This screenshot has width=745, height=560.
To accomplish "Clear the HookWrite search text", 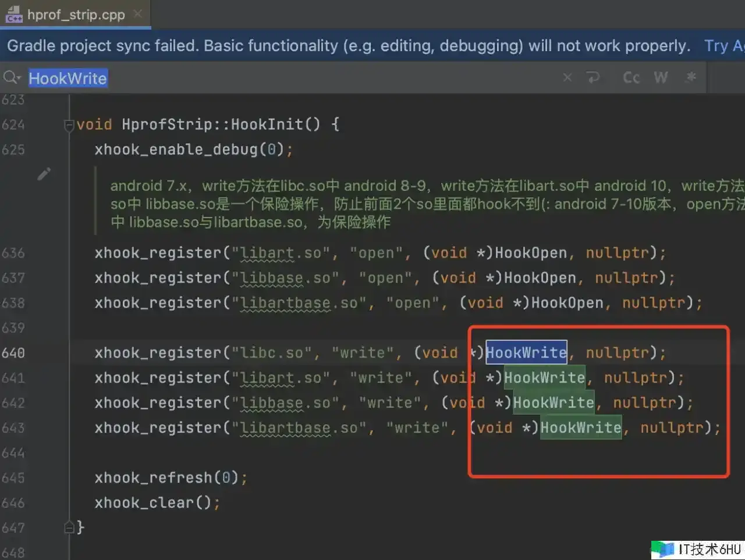I will click(x=567, y=78).
